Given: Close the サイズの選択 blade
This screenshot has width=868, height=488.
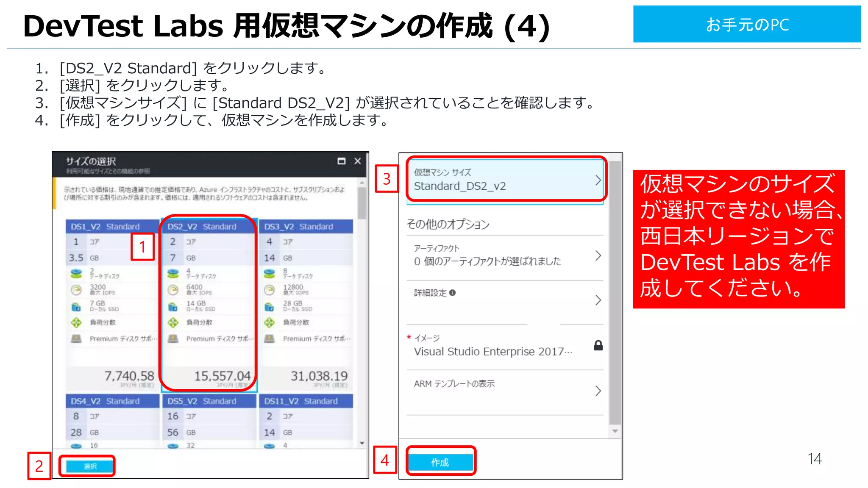Looking at the screenshot, I should (x=357, y=161).
